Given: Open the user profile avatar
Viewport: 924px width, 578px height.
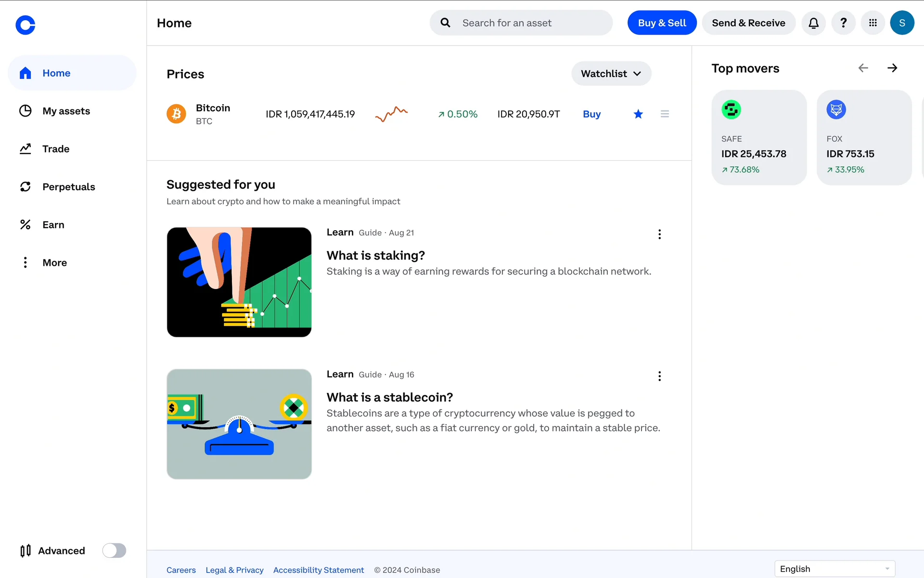Looking at the screenshot, I should [x=902, y=23].
